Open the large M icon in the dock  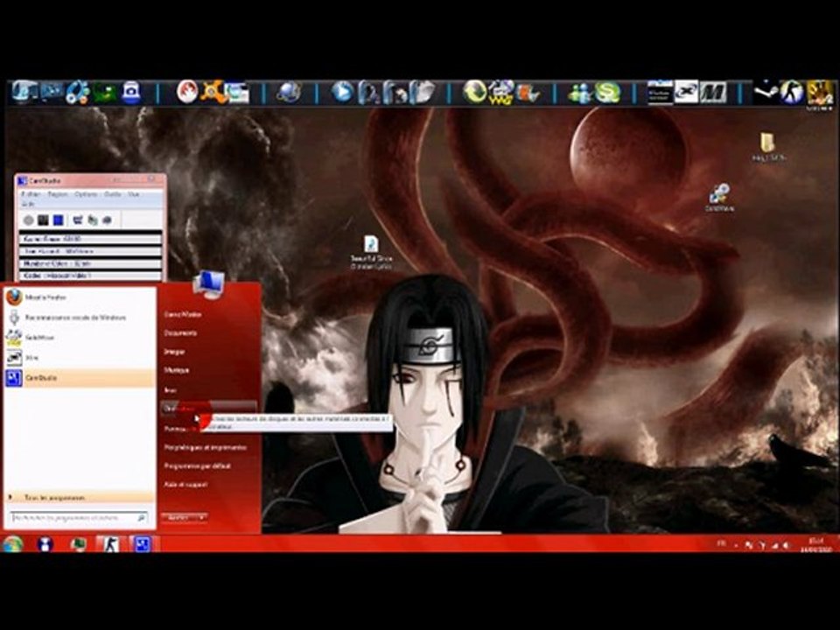pos(713,92)
